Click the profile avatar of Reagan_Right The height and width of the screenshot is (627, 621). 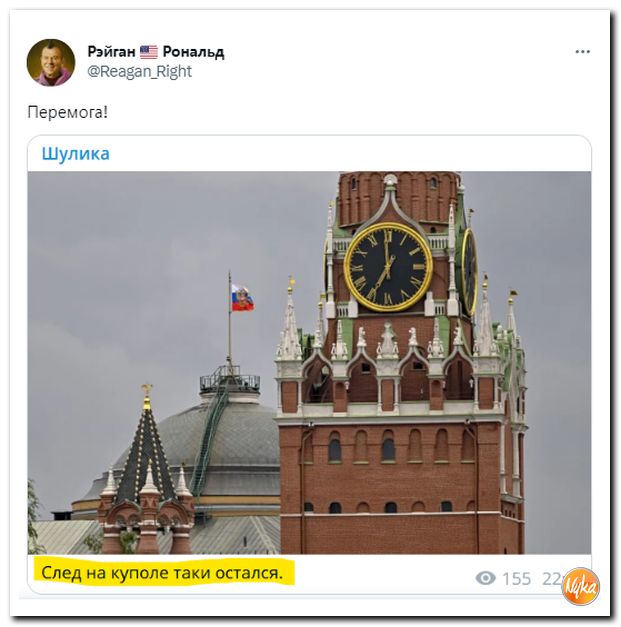coord(51,62)
